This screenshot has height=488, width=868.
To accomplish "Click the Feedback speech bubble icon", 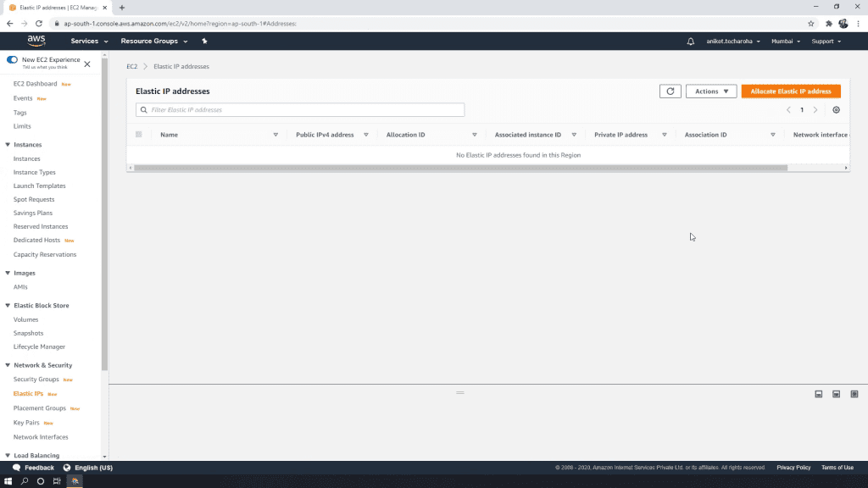I will tap(17, 468).
